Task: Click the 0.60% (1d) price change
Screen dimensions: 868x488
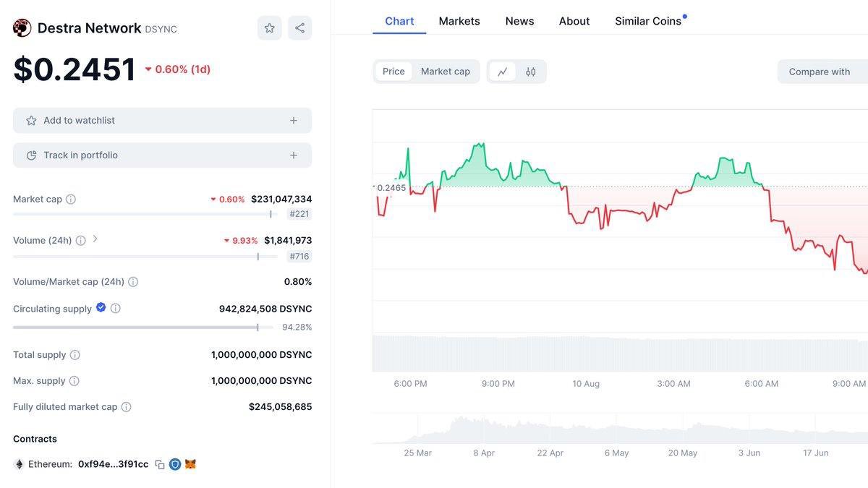Action: click(178, 69)
